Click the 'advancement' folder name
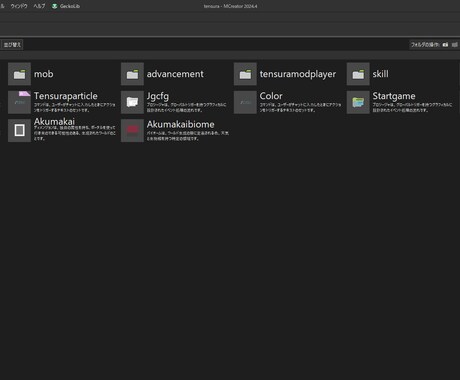460x380 pixels. 175,74
